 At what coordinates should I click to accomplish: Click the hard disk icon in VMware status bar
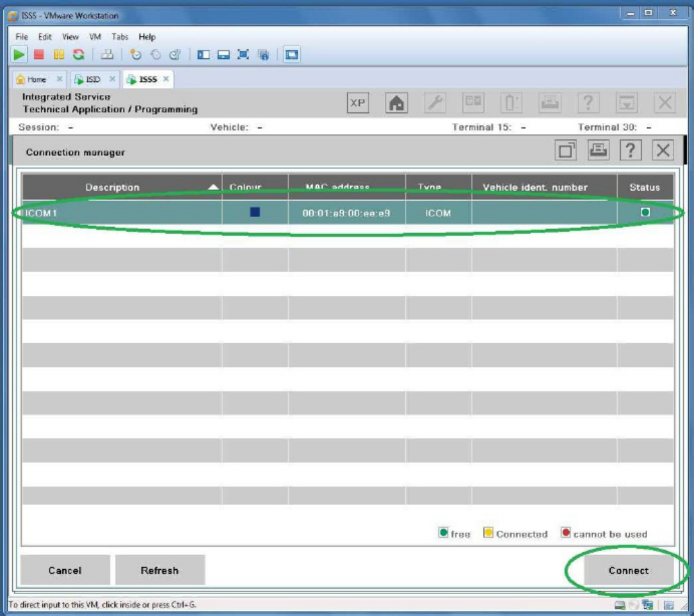tap(620, 605)
